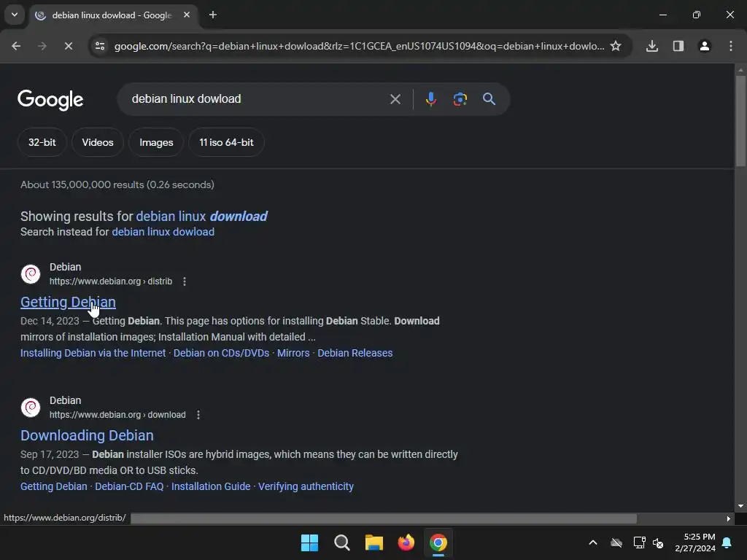
Task: Open the Getting Debian result
Action: pyautogui.click(x=68, y=302)
